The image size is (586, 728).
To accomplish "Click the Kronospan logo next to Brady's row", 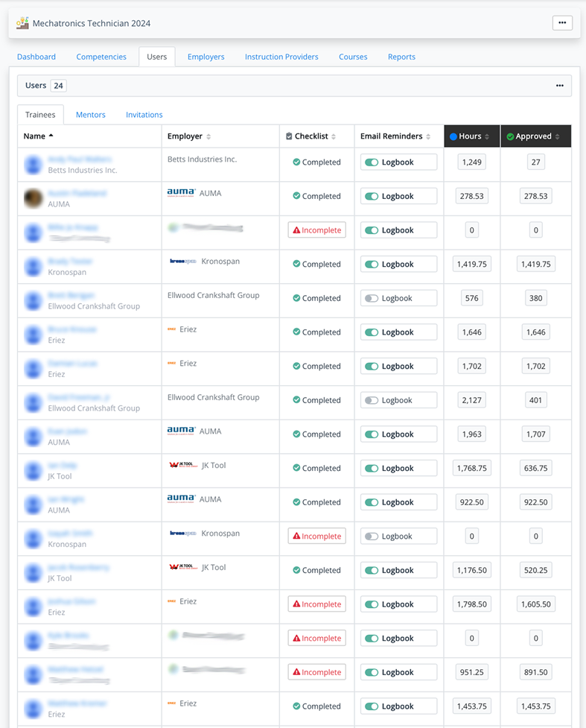I will [x=183, y=262].
